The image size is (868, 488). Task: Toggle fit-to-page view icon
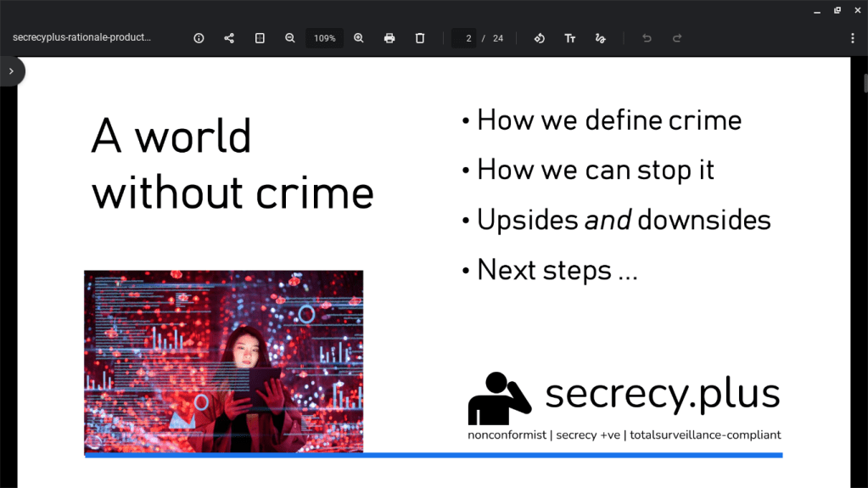pos(260,38)
